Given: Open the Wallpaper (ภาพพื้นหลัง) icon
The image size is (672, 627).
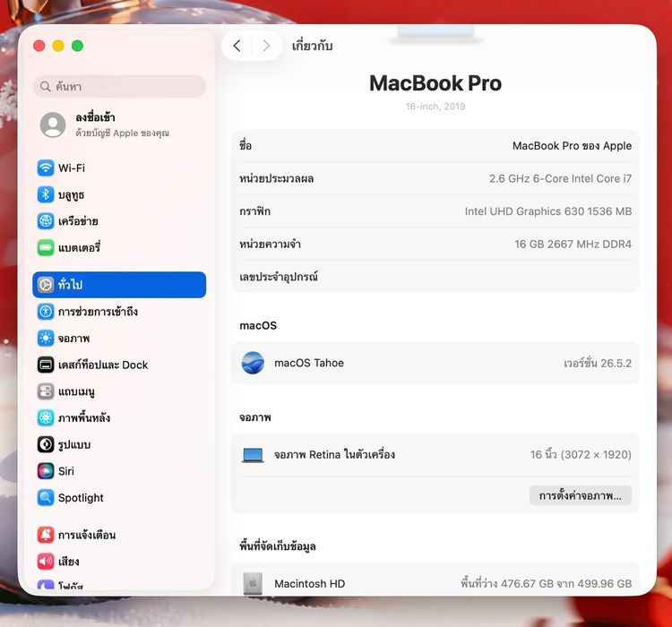Looking at the screenshot, I should (x=46, y=418).
